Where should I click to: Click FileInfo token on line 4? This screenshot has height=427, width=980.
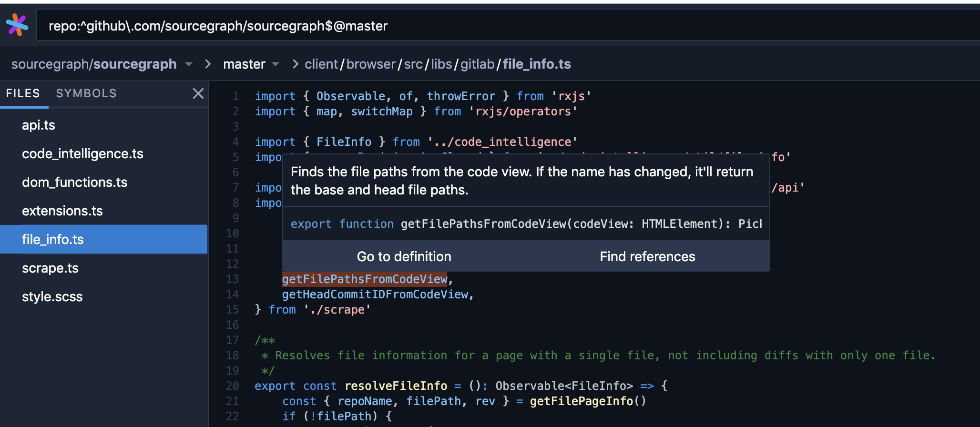pos(344,142)
